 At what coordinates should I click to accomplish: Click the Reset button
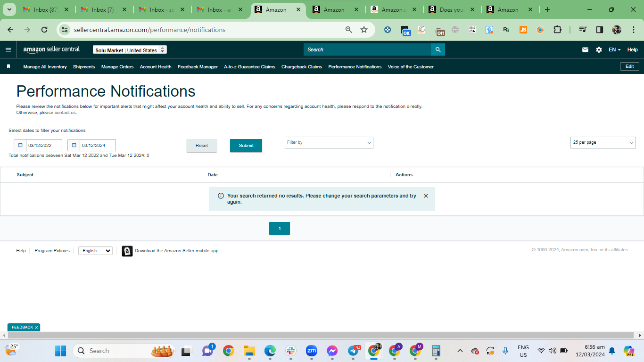pos(202,146)
